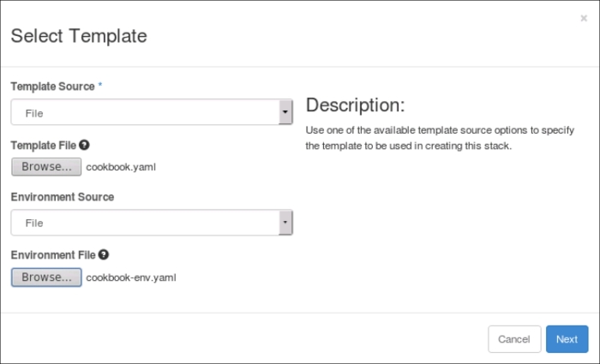
Task: Proceed with the Next button
Action: point(567,339)
